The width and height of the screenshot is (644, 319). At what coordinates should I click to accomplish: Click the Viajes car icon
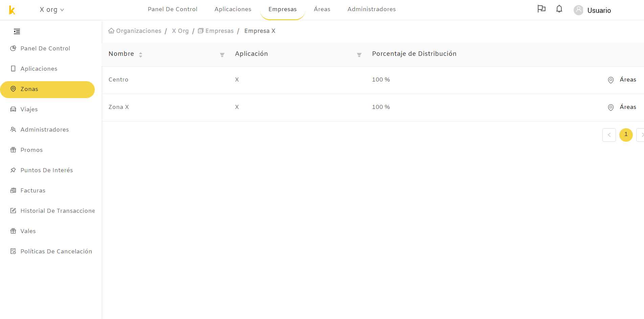[x=13, y=109]
